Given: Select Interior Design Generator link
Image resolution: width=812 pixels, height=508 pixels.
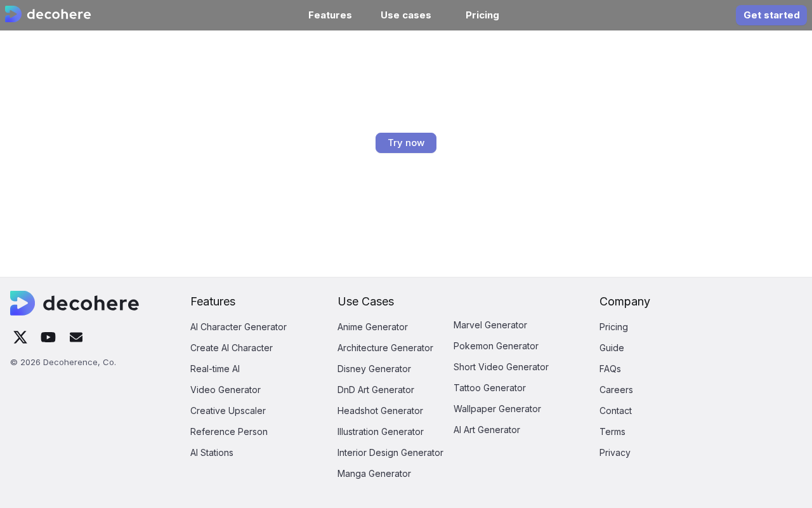Looking at the screenshot, I should click(x=390, y=453).
